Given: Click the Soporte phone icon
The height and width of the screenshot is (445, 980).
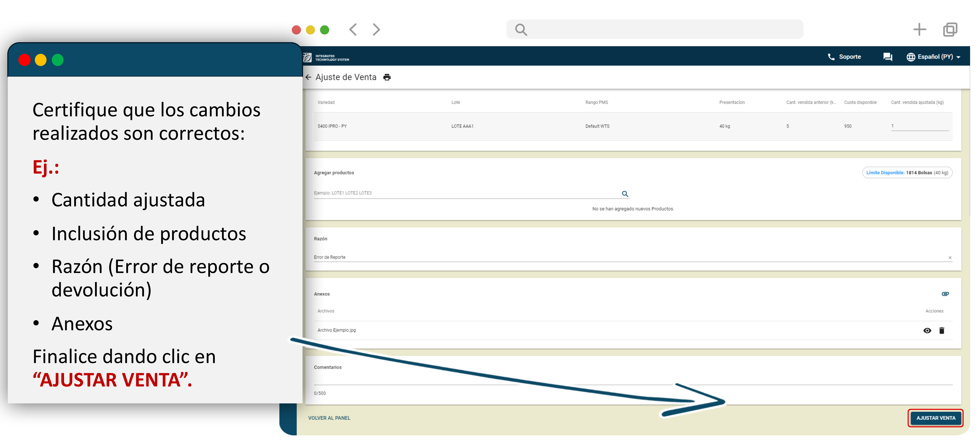Looking at the screenshot, I should [x=831, y=57].
